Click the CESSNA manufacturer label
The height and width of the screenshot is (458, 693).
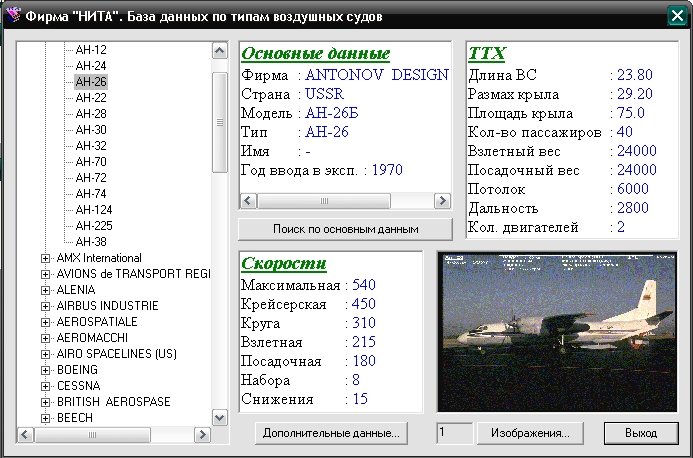79,385
